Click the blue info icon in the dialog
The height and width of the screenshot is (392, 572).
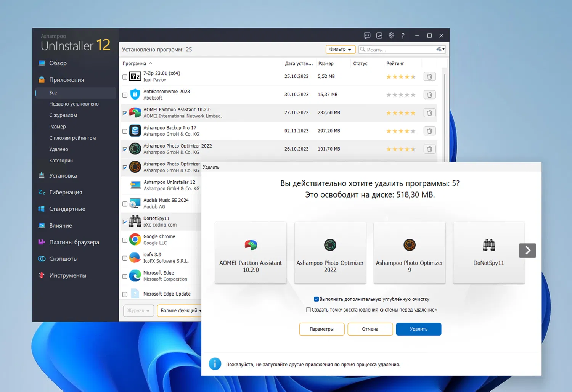pos(215,364)
